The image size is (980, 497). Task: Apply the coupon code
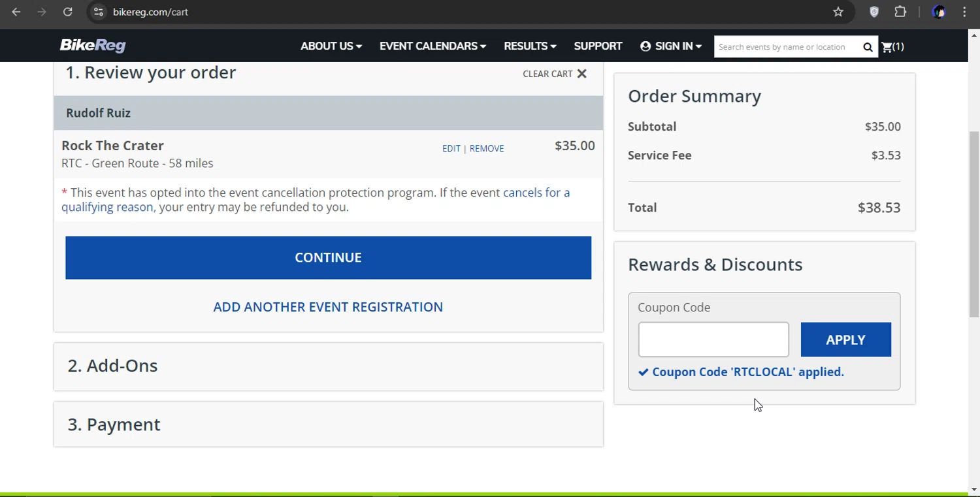tap(845, 340)
